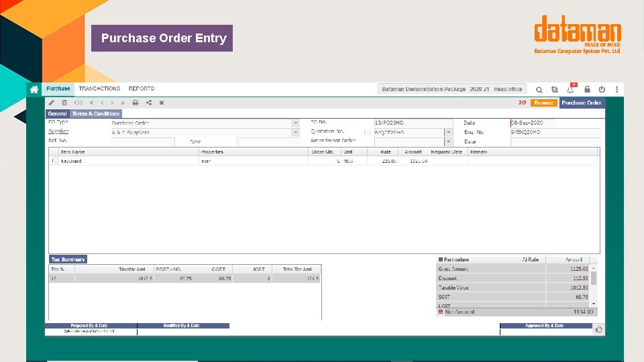
Task: Click the Total Tax Amt column header
Action: 297,269
